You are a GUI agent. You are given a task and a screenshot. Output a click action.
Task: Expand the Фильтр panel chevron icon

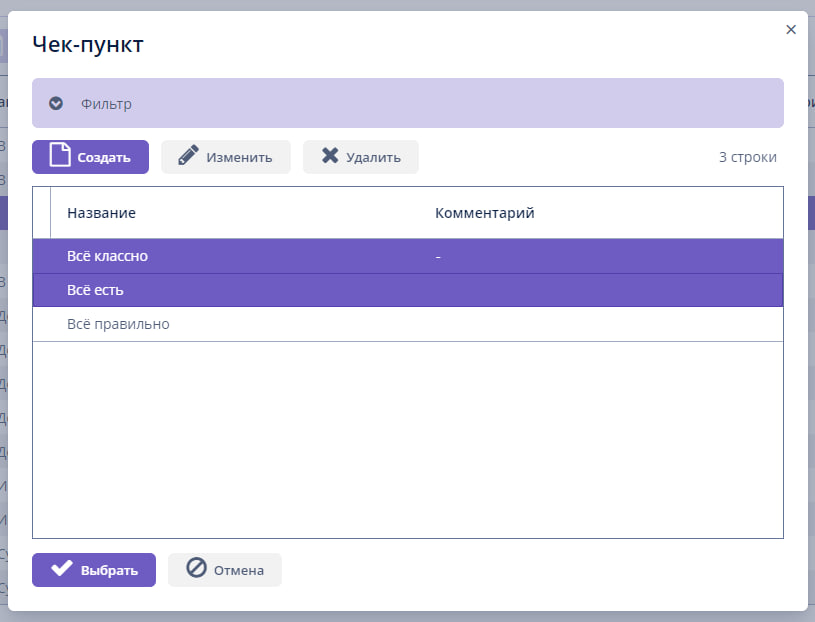[x=56, y=103]
